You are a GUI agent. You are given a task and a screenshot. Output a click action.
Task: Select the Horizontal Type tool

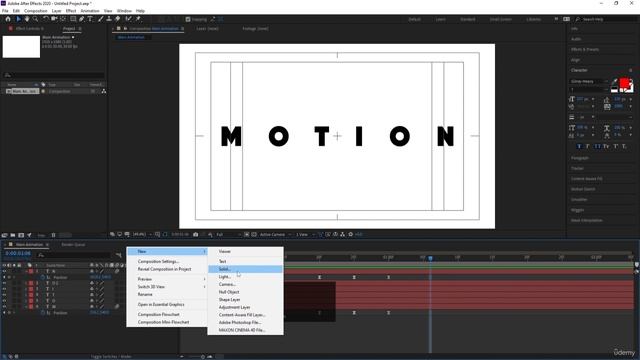pos(90,19)
